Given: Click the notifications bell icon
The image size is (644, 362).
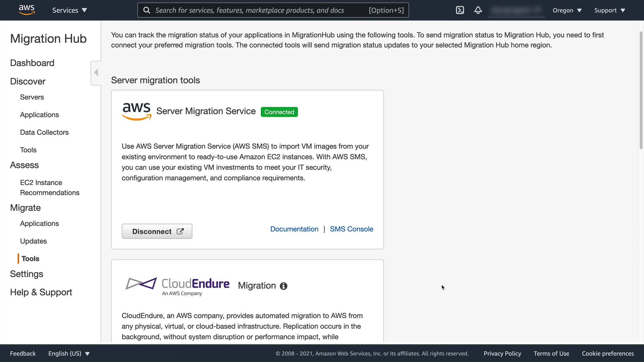Looking at the screenshot, I should pyautogui.click(x=478, y=10).
